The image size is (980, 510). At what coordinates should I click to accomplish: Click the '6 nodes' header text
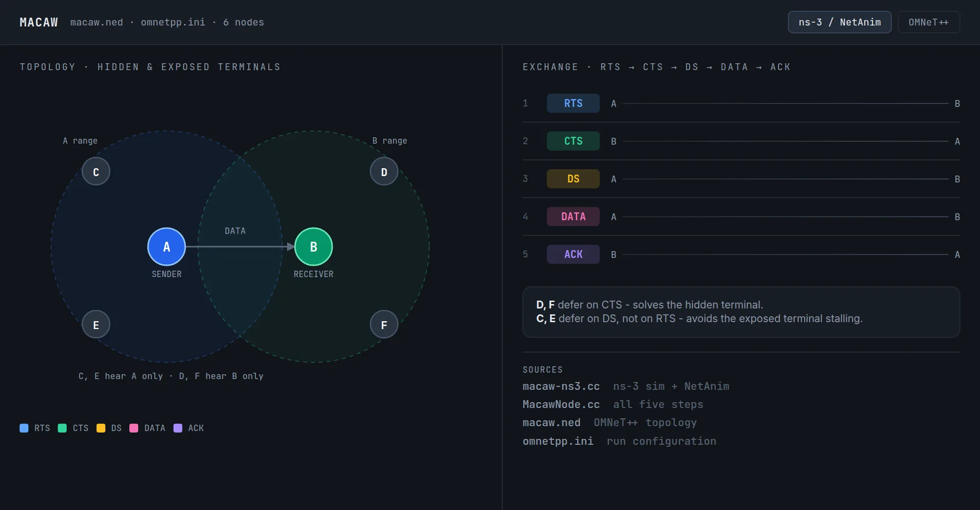244,23
